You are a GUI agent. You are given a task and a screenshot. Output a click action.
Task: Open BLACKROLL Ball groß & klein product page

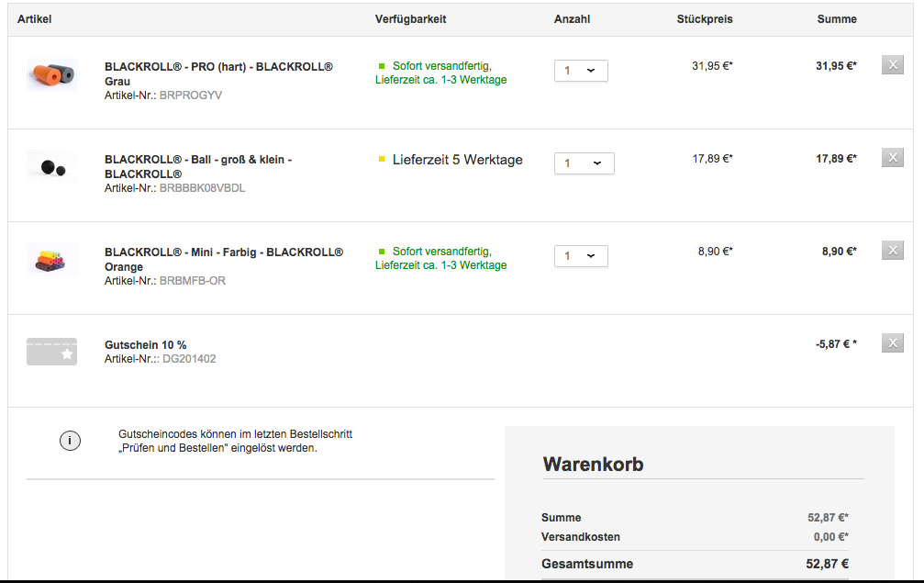(198, 160)
